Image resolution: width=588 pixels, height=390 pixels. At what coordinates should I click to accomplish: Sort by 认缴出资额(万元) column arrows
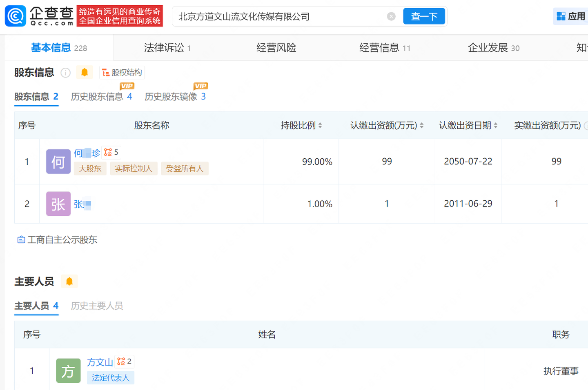pyautogui.click(x=421, y=126)
